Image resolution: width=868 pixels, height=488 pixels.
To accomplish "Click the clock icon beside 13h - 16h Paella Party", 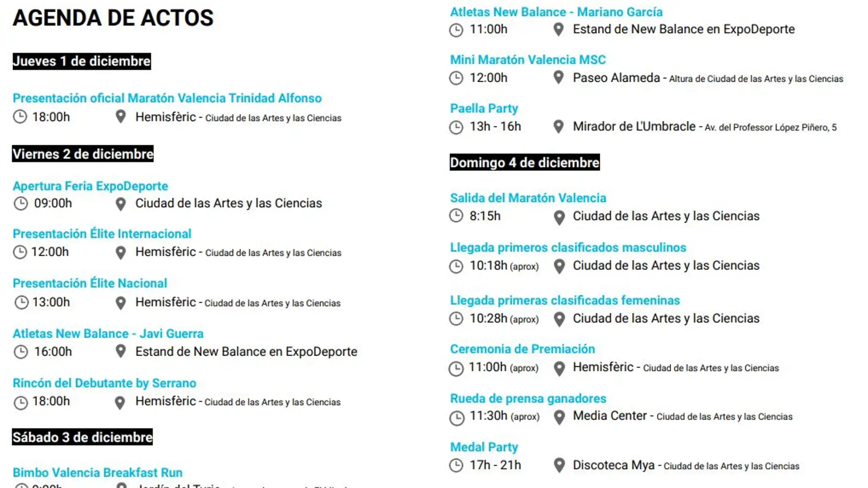I will point(456,127).
